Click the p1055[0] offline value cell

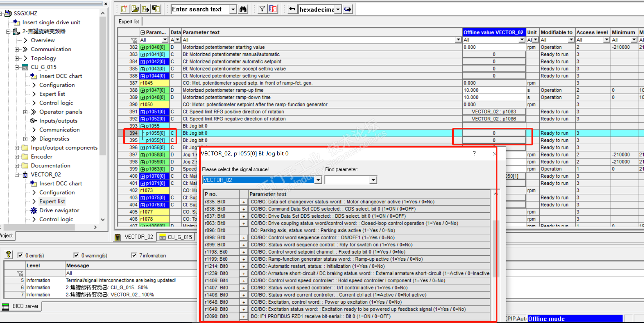(x=494, y=133)
